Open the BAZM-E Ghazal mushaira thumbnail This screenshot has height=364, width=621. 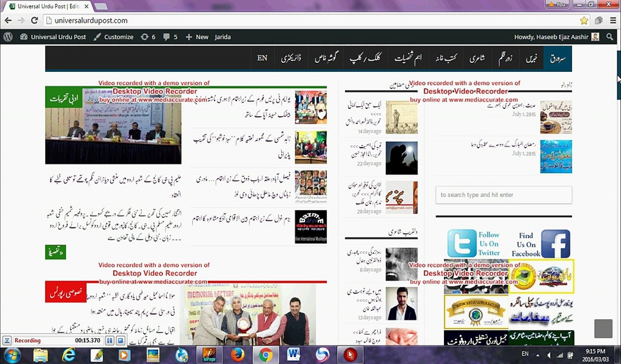tap(310, 227)
